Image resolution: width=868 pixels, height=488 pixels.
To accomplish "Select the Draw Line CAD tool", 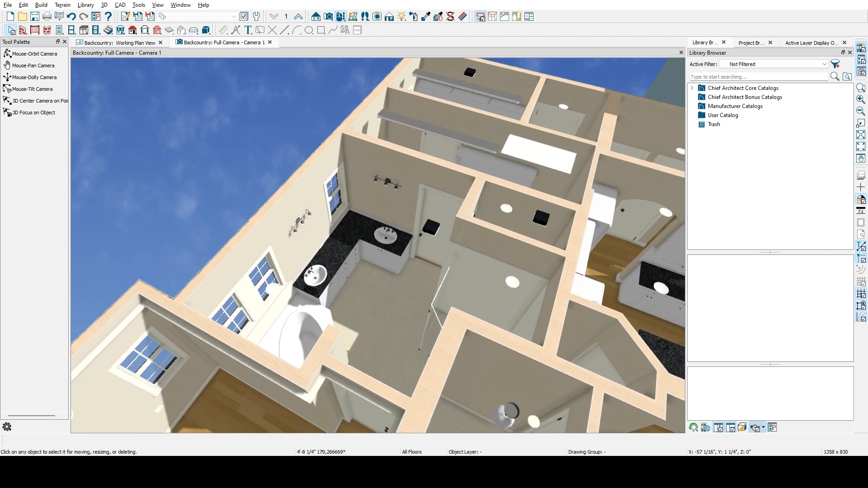I will tap(284, 30).
